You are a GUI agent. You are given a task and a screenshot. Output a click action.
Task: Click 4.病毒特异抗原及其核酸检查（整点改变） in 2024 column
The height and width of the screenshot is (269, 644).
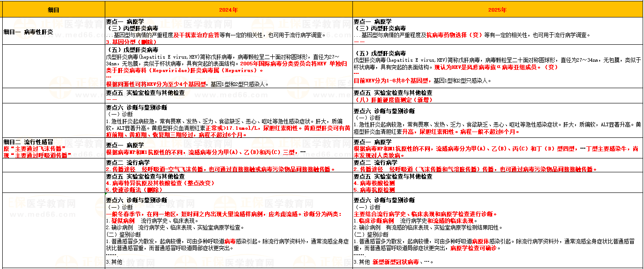[x=160, y=183]
